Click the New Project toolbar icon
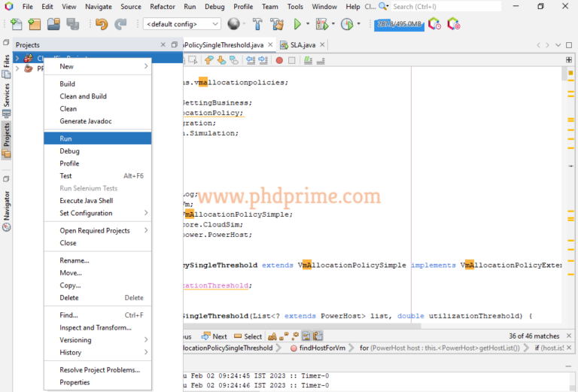The height and width of the screenshot is (392, 578). (35, 24)
